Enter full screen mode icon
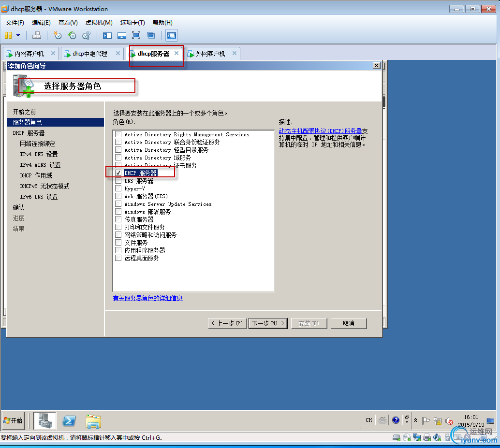The height and width of the screenshot is (448, 500). (136, 35)
